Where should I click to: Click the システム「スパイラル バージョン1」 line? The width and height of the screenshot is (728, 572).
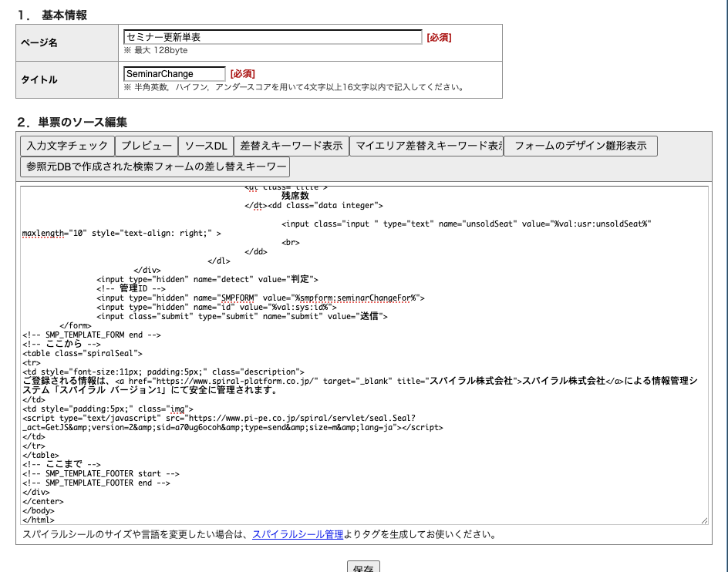[x=150, y=391]
